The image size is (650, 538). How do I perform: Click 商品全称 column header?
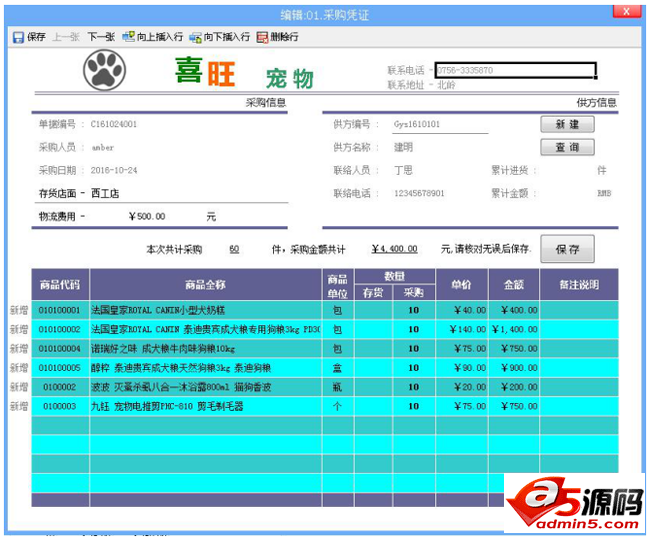coord(206,284)
